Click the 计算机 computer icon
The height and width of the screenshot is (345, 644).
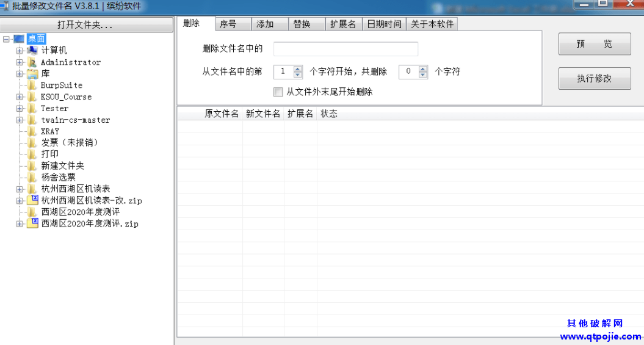tap(32, 50)
